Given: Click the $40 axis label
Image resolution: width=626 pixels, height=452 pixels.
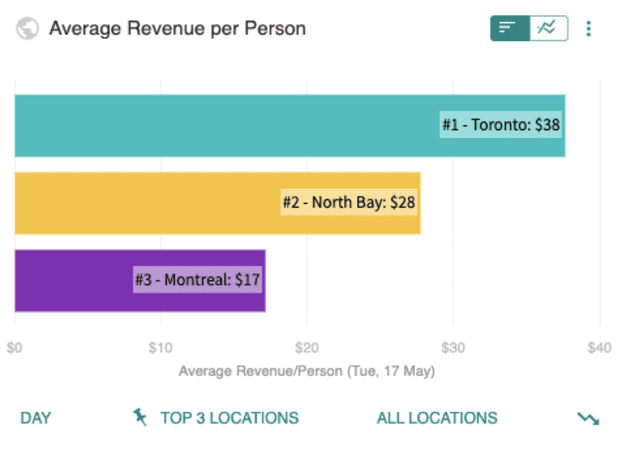Looking at the screenshot, I should (599, 348).
